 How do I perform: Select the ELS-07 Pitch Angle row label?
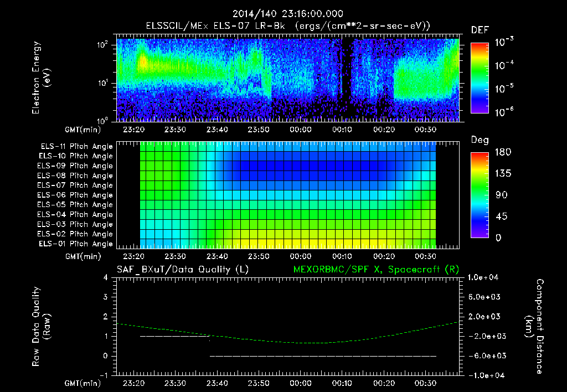(x=75, y=185)
